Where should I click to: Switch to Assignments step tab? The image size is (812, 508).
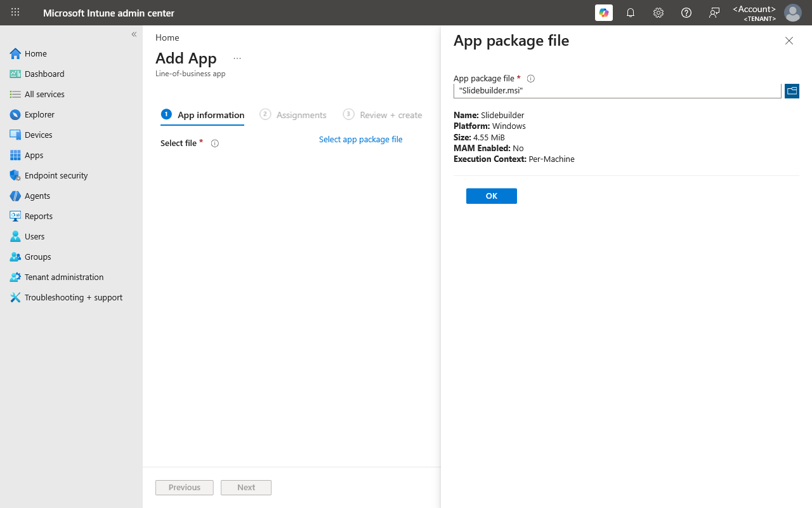[293, 115]
